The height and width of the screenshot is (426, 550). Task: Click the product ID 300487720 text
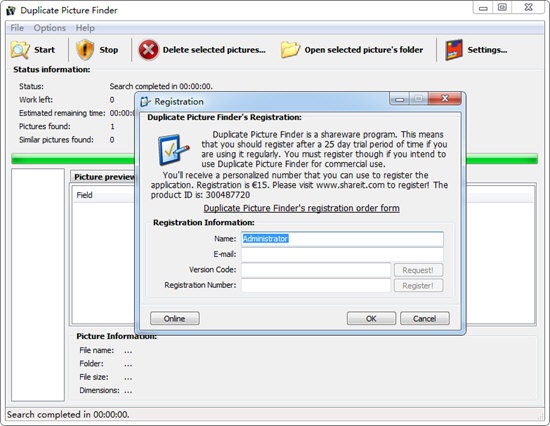click(x=228, y=195)
